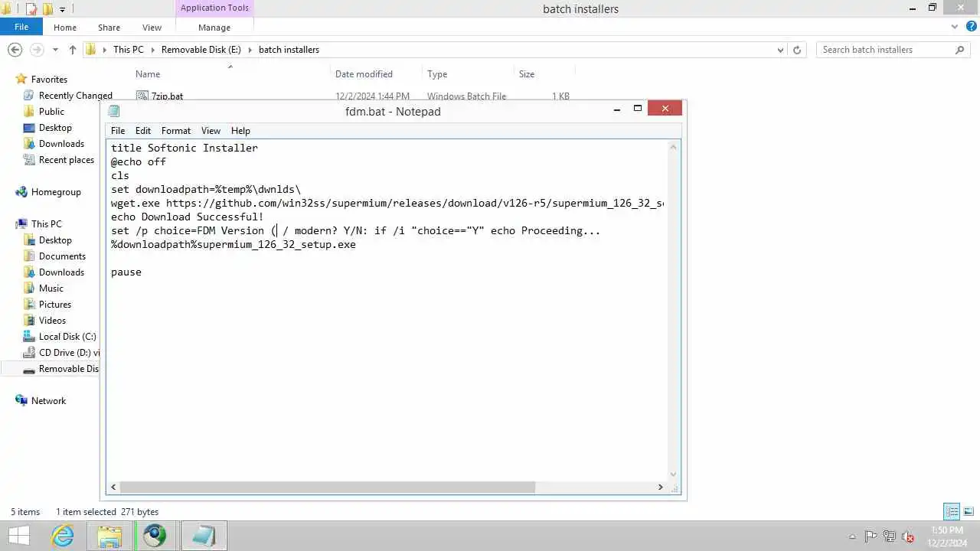This screenshot has height=551, width=980.
Task: Click the Notepad icon in fdm.bat title bar
Action: [x=114, y=111]
